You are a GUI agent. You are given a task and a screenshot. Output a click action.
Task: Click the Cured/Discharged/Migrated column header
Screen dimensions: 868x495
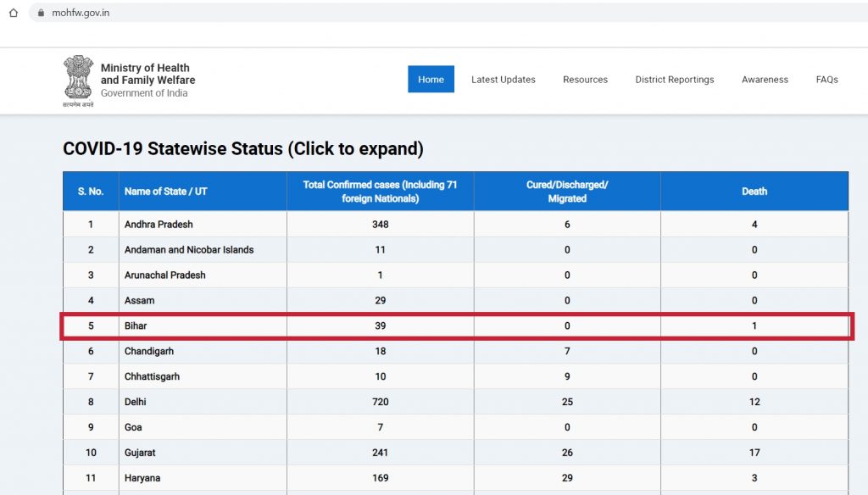point(567,192)
